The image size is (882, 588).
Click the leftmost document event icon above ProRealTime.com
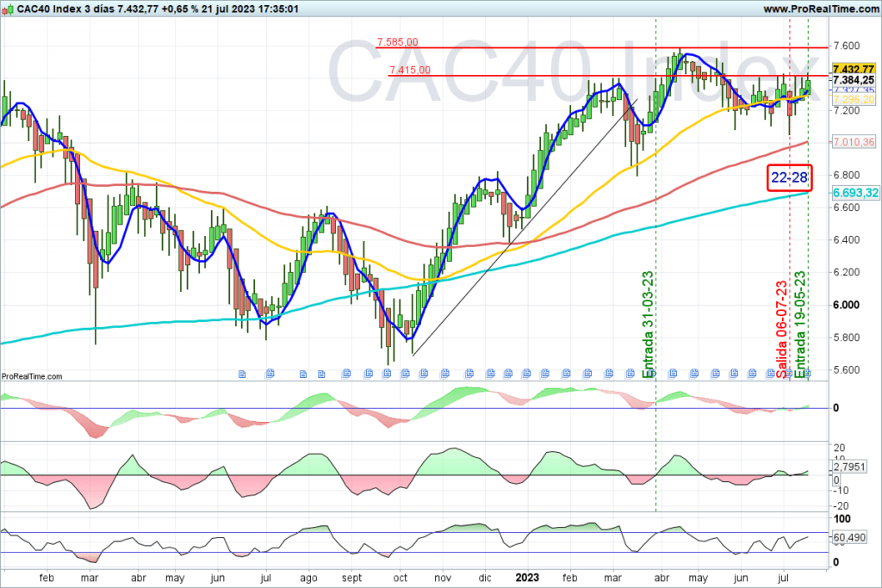(x=242, y=374)
